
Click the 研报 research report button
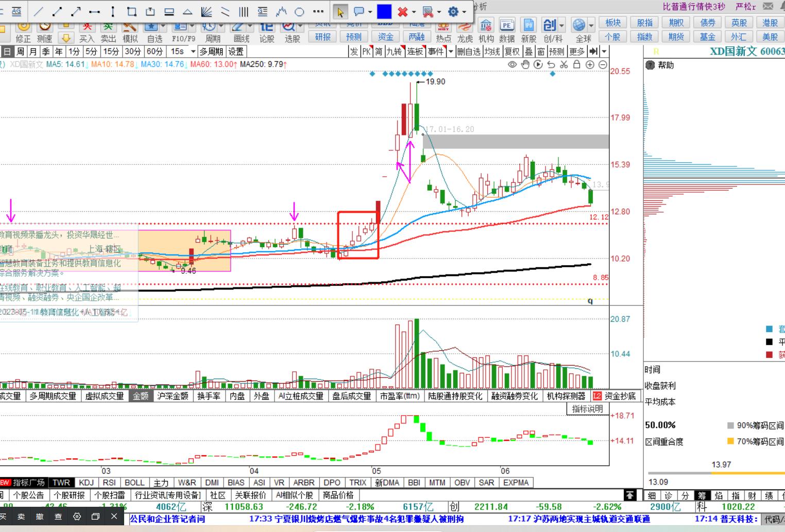(323, 37)
